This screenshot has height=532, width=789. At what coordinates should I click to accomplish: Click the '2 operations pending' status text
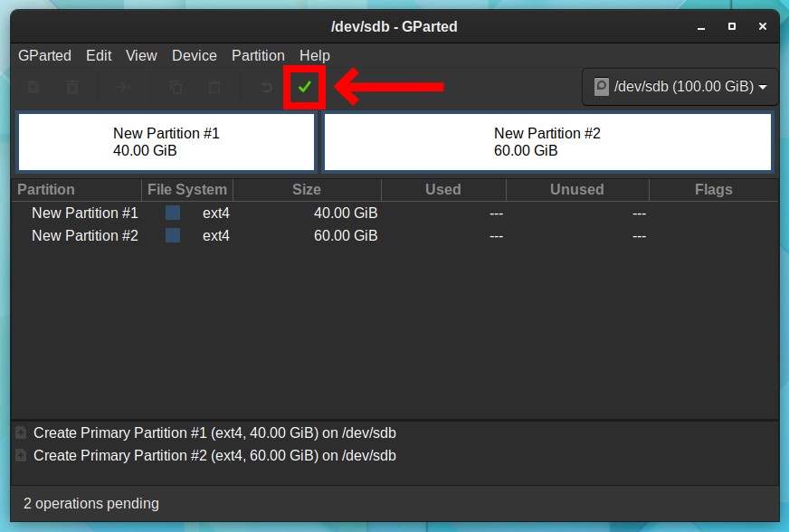pos(91,504)
